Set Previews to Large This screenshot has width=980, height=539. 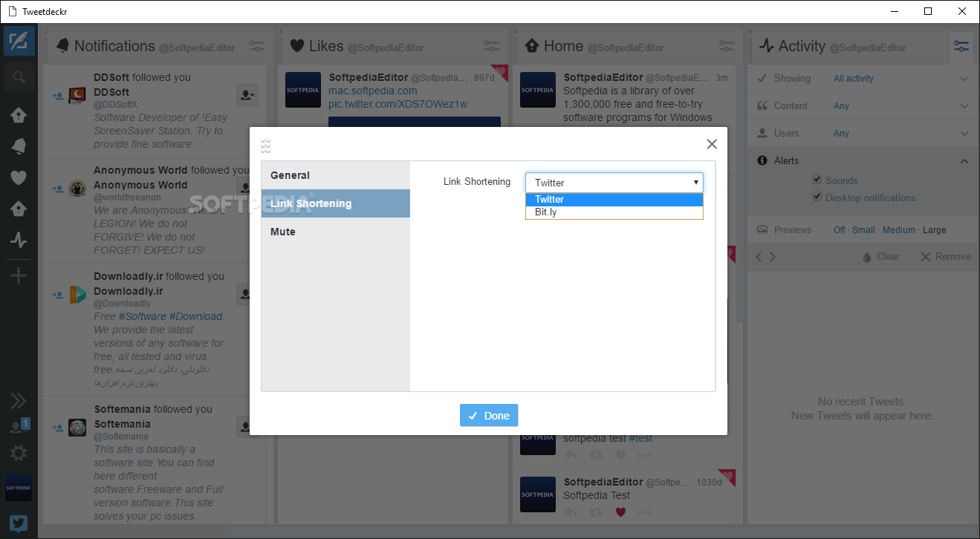[x=935, y=230]
